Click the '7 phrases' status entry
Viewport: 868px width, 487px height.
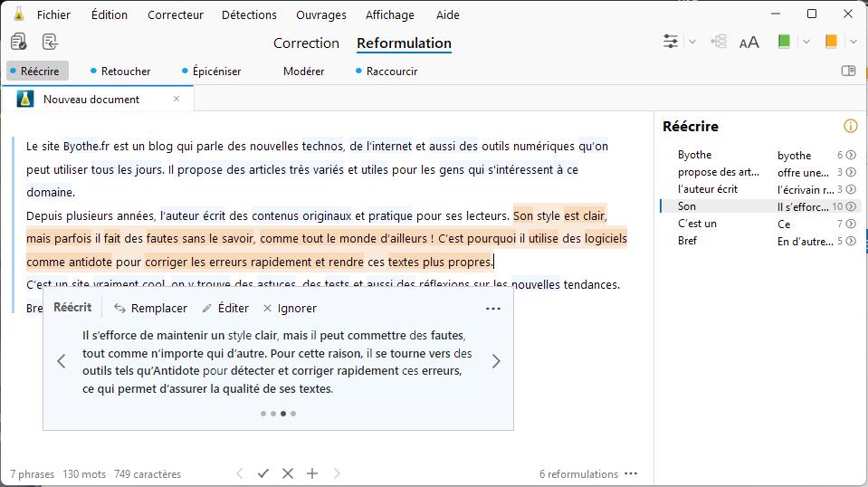point(32,474)
